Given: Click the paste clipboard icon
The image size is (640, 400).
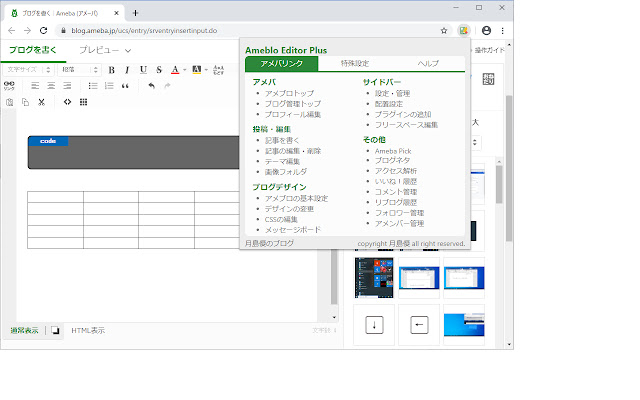Looking at the screenshot, I should (10, 102).
